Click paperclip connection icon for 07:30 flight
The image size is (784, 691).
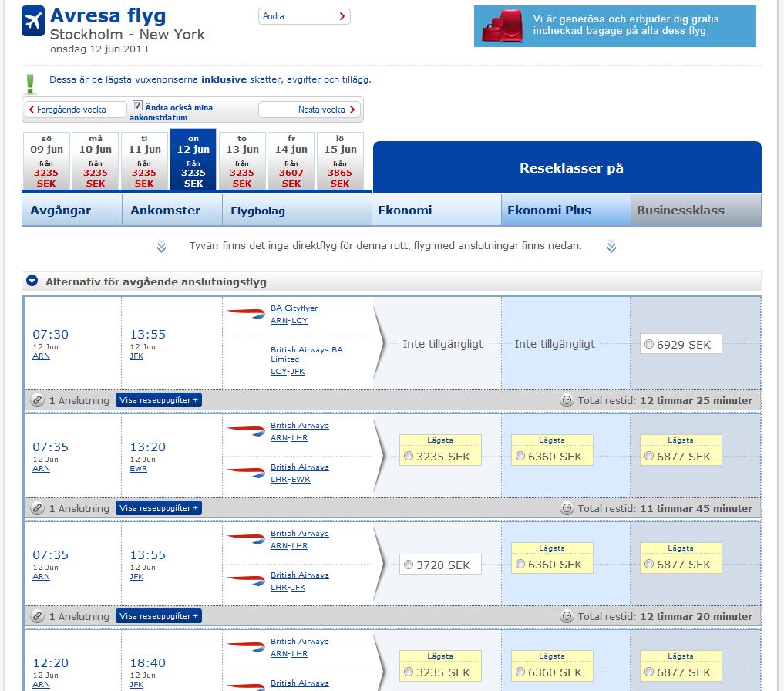point(37,400)
